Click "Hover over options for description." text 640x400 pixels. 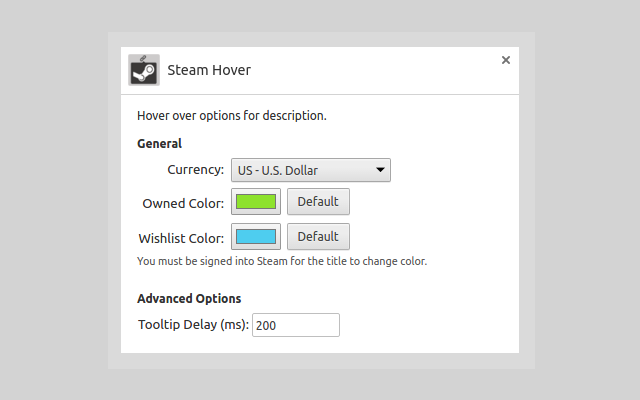(232, 116)
